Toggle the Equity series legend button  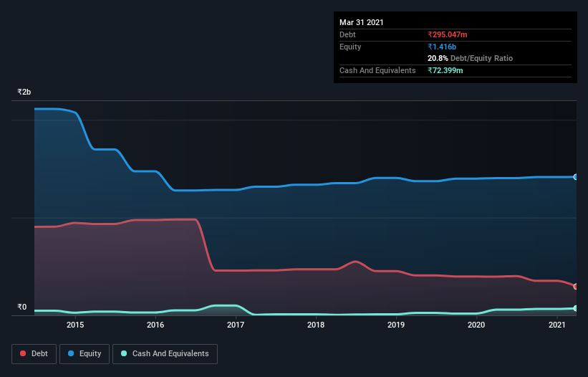(85, 354)
